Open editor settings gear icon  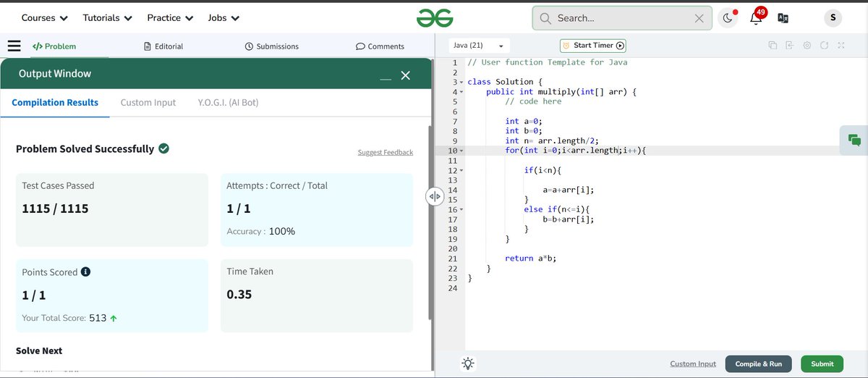point(807,46)
